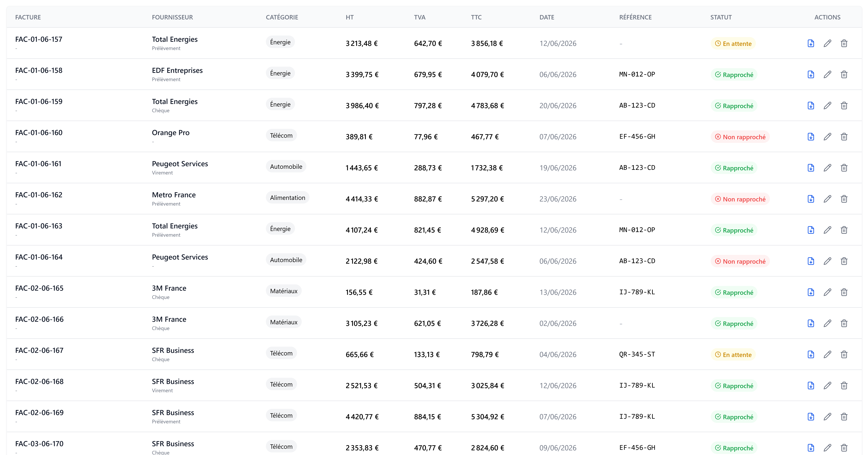Edit invoice FAC-02-06-167
The width and height of the screenshot is (868, 455).
[827, 355]
